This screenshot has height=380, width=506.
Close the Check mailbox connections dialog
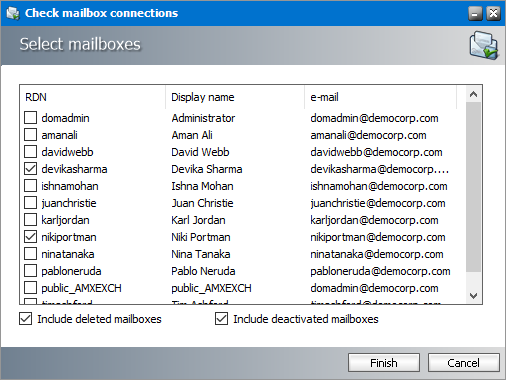(493, 14)
